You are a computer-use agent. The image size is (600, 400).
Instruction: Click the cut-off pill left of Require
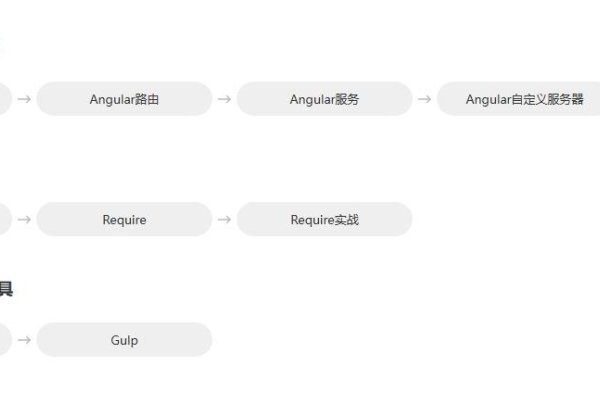click(x=5, y=219)
